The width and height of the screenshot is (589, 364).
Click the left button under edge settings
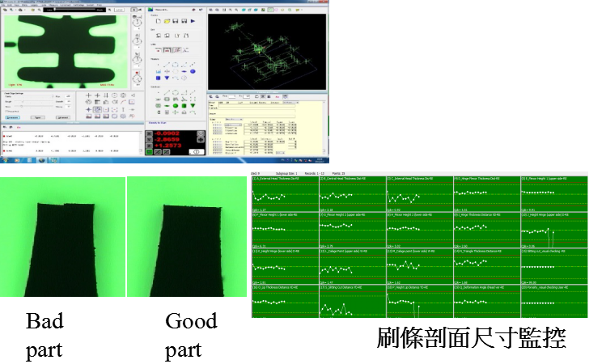pyautogui.click(x=12, y=116)
